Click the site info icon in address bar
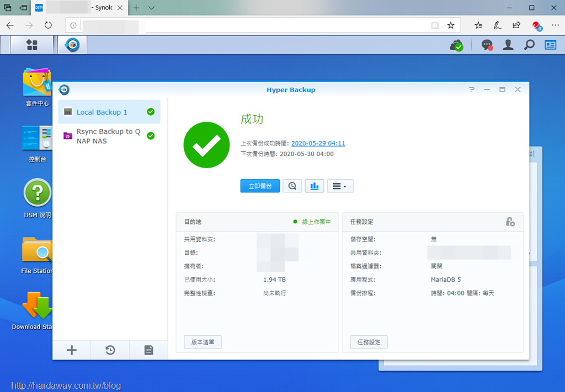 pos(73,25)
